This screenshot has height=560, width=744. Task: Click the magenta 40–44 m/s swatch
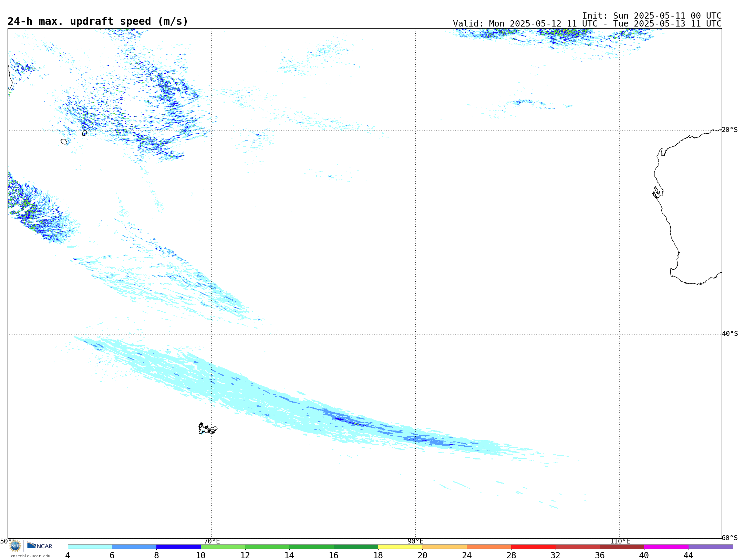(x=666, y=547)
